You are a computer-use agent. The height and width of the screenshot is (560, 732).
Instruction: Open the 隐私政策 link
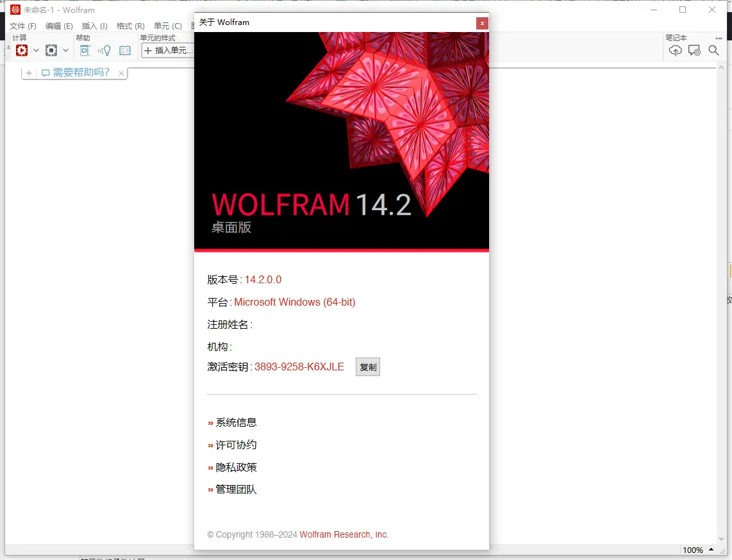coord(236,467)
